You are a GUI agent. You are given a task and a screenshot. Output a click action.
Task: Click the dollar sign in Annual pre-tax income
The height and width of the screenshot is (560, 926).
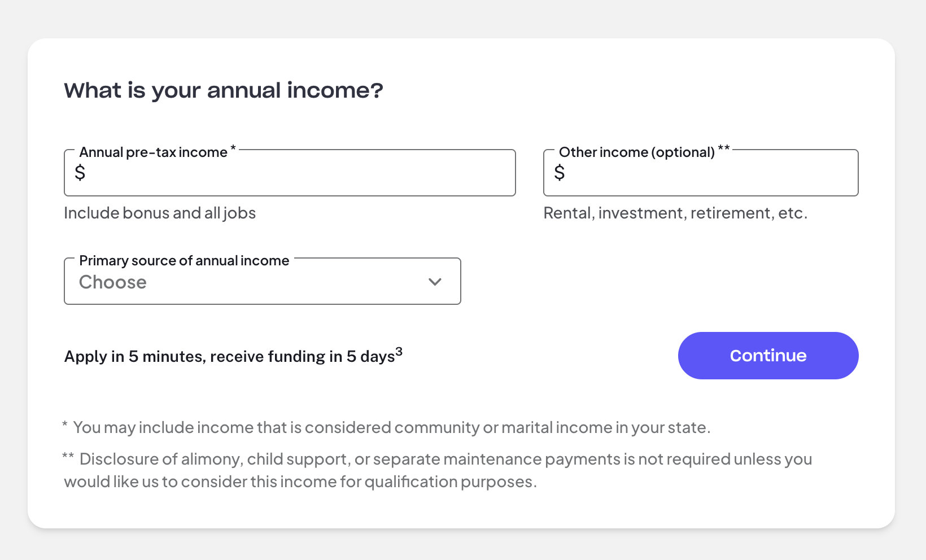(x=80, y=172)
